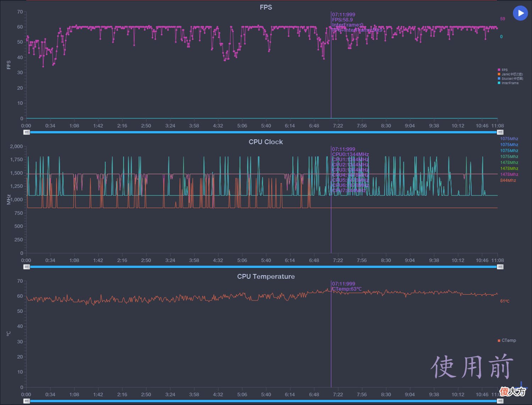Viewport: 532px width, 405px height.
Task: Click the FPS:58.9 tooltip reading
Action: [342, 20]
